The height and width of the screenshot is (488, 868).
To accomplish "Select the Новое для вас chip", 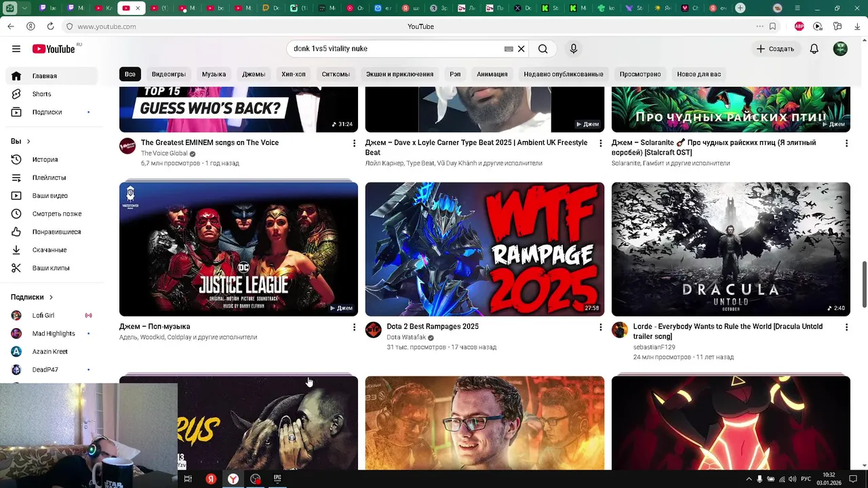I will [699, 74].
